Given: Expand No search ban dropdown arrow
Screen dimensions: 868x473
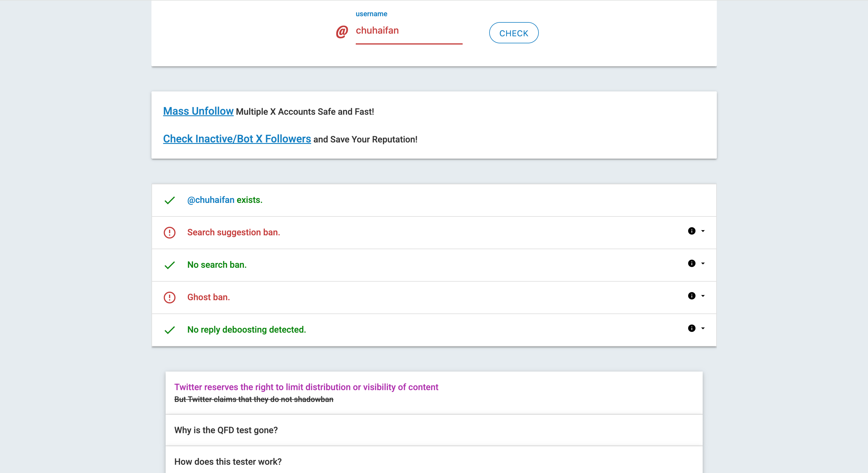Looking at the screenshot, I should [x=703, y=263].
